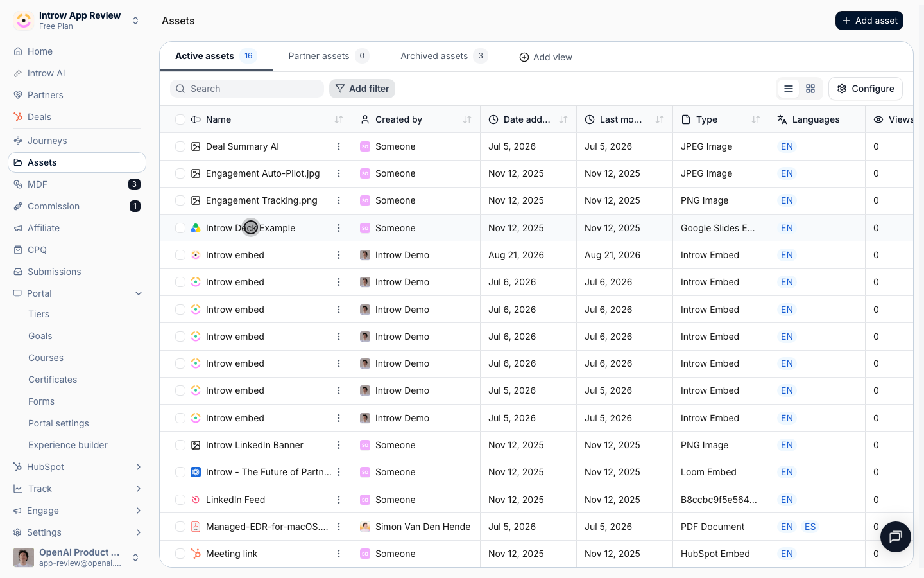Switch to the Archived assets tab
This screenshot has width=924, height=578.
pos(444,56)
